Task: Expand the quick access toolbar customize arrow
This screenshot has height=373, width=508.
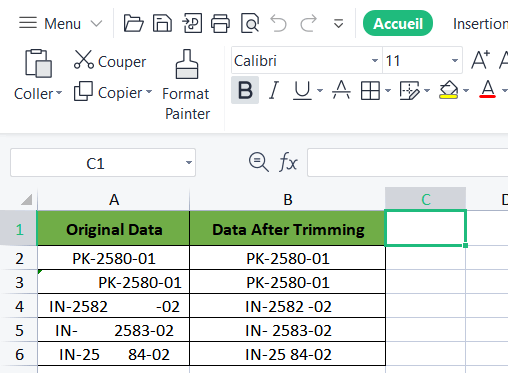Action: 338,24
